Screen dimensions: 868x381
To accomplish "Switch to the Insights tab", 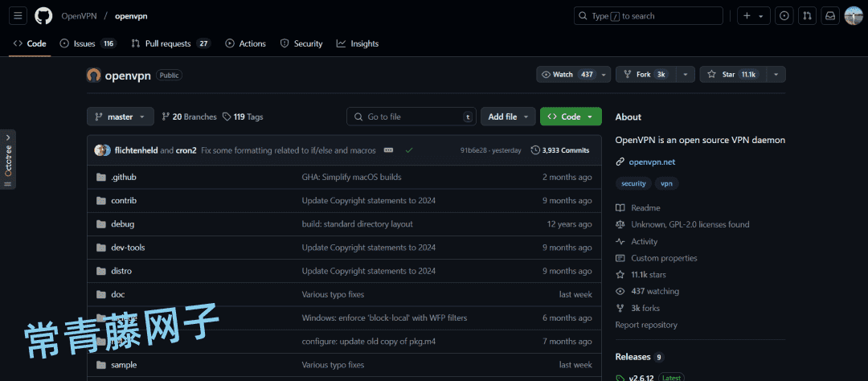I will [x=358, y=43].
